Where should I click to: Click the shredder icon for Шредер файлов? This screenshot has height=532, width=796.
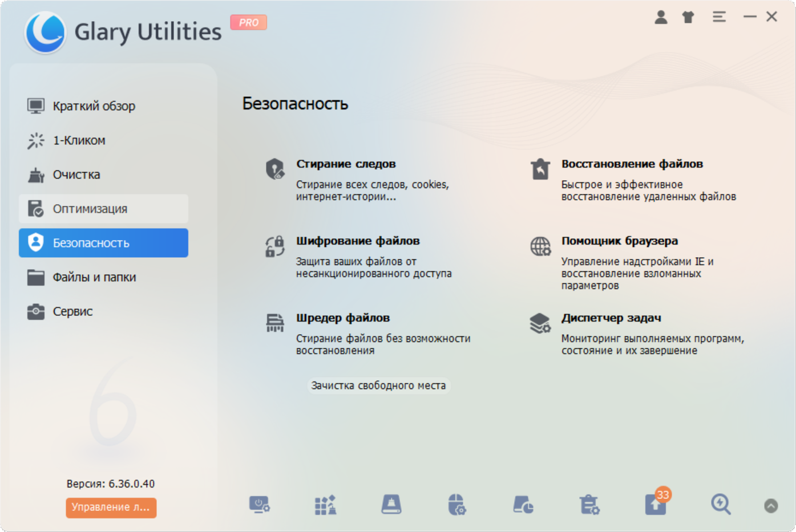[275, 323]
